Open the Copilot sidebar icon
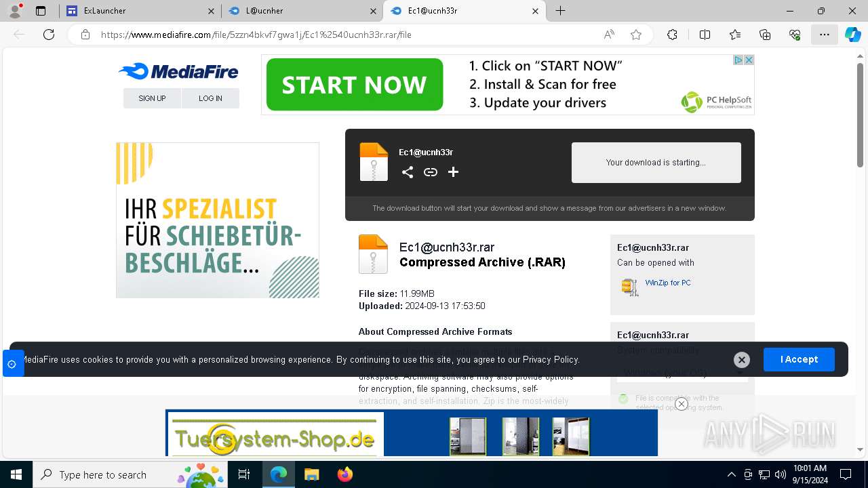The height and width of the screenshot is (488, 868). (852, 35)
